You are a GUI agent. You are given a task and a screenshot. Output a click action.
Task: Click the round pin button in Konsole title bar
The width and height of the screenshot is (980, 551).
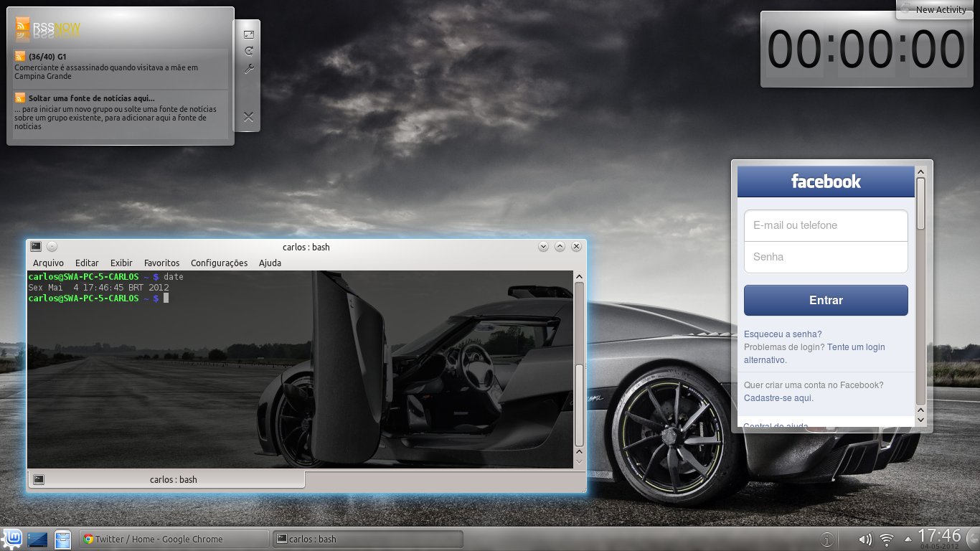pyautogui.click(x=52, y=246)
